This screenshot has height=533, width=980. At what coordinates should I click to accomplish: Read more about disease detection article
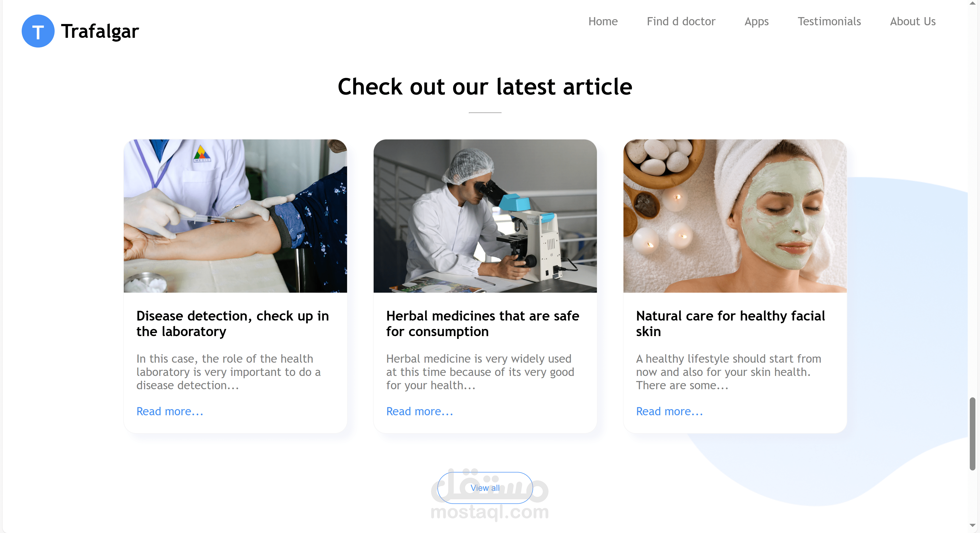170,411
